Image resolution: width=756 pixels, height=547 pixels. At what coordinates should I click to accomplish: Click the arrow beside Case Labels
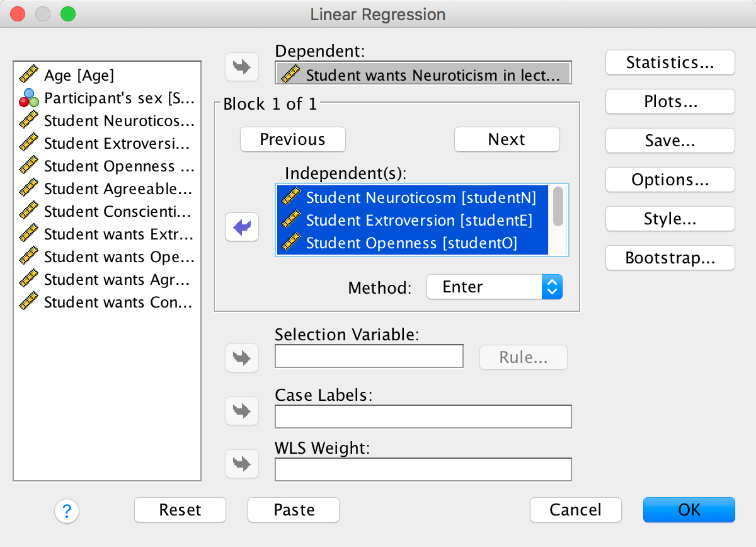[242, 411]
